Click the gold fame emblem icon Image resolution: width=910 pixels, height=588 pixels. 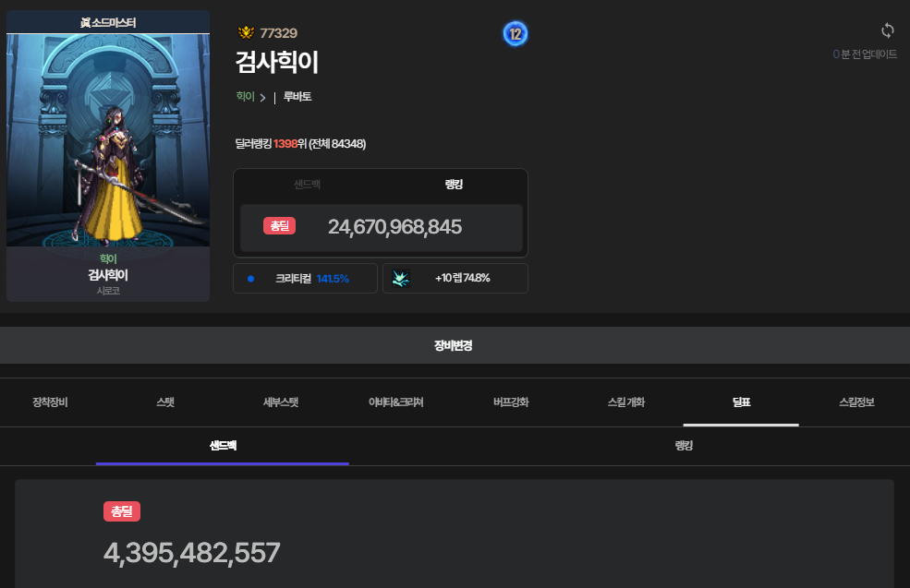pyautogui.click(x=247, y=33)
